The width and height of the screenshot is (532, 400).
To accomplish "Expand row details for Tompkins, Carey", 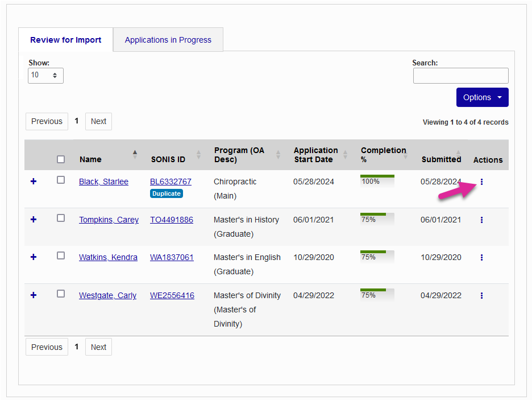I will [x=34, y=219].
